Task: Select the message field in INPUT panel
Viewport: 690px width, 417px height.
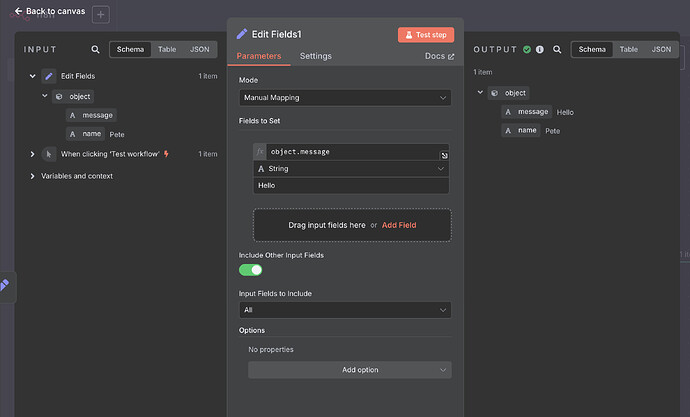Action: coord(91,115)
